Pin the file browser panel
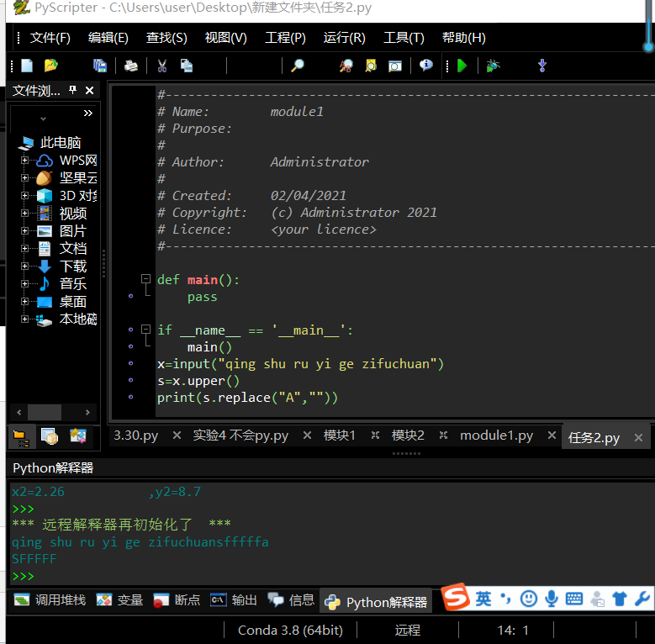Image resolution: width=655 pixels, height=644 pixels. 72,90
